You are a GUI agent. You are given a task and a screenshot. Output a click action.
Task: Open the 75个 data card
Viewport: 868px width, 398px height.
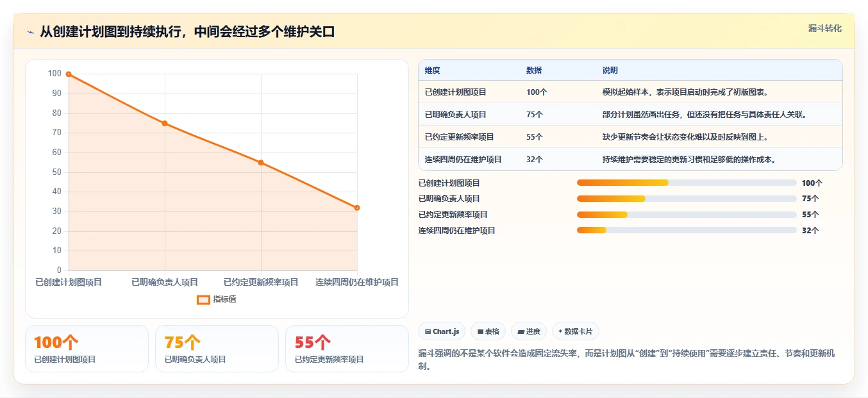point(217,349)
